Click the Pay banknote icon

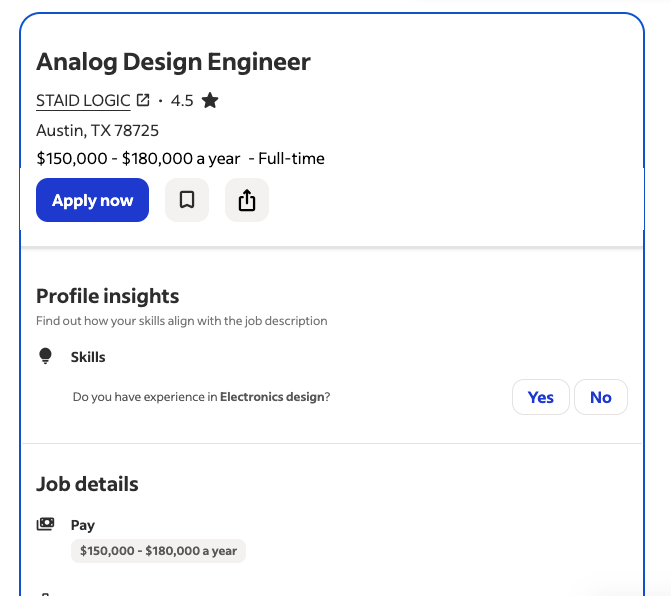pos(45,524)
